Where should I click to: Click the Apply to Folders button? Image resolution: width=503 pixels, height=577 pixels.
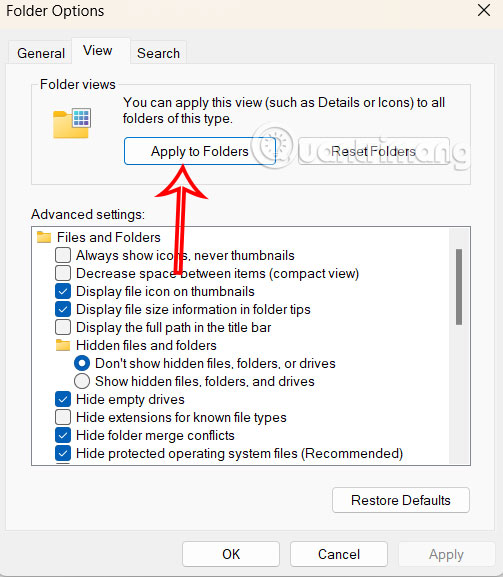[x=200, y=151]
